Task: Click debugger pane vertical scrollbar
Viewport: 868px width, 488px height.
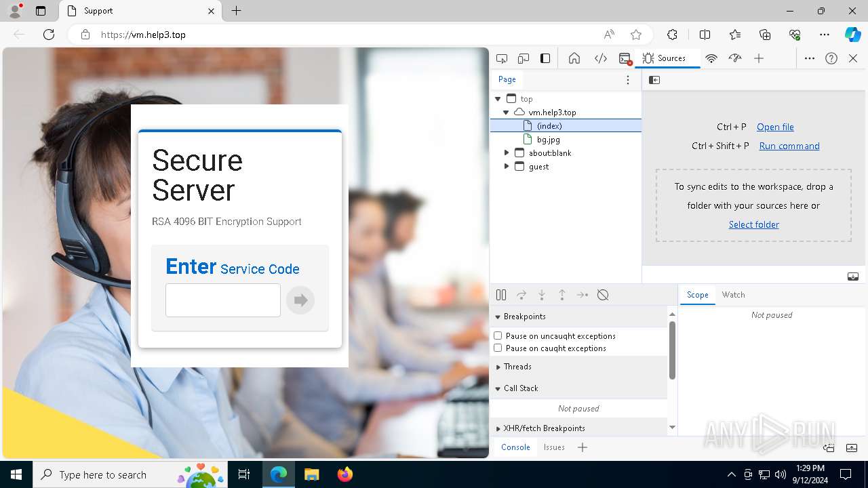Action: (672, 350)
